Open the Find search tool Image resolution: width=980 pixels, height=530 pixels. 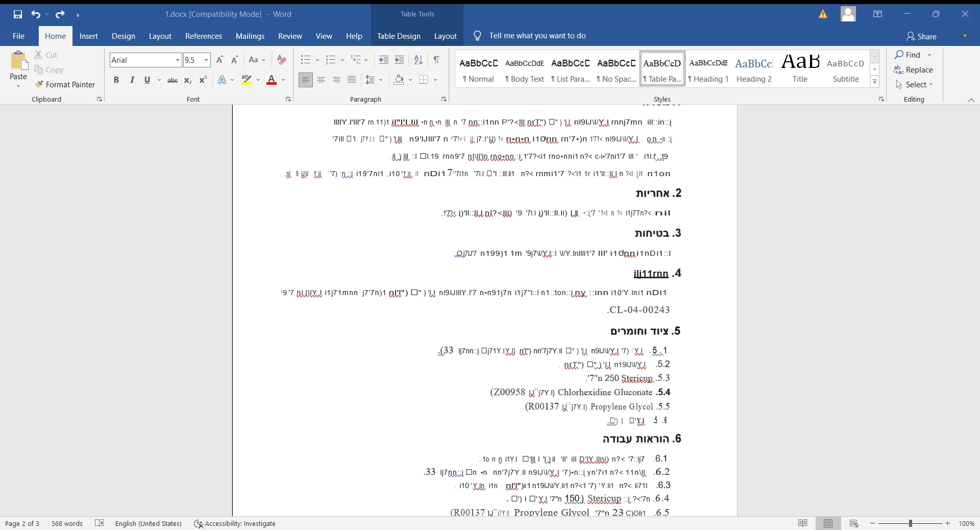click(x=908, y=55)
